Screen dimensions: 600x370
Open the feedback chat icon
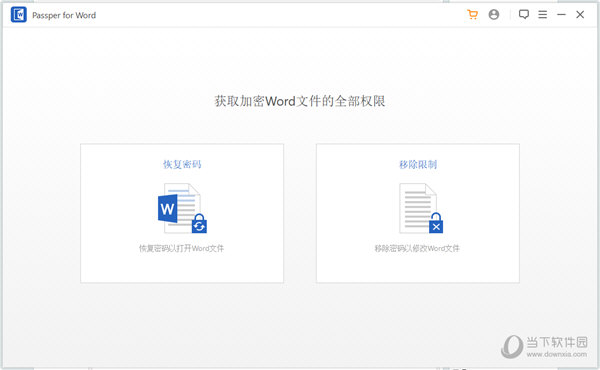(x=524, y=15)
